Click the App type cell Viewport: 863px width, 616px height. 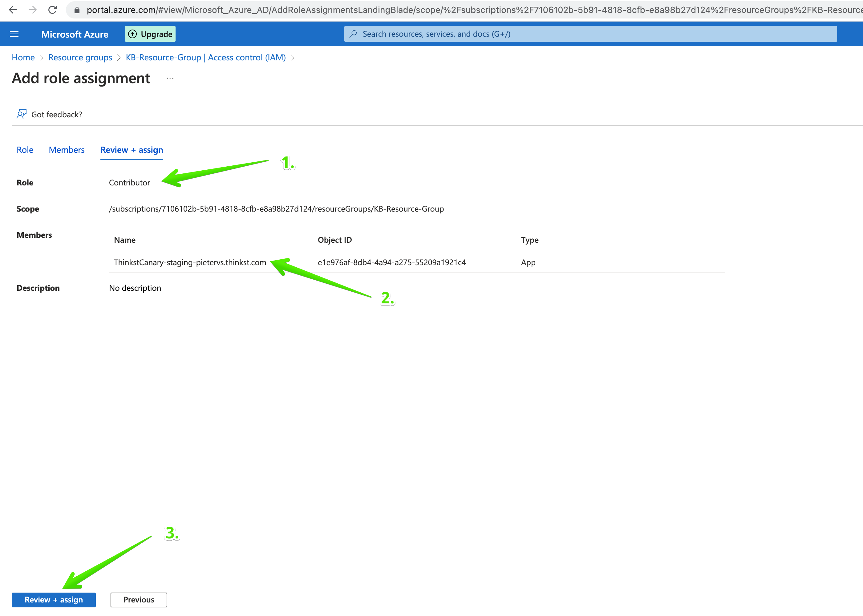(x=528, y=262)
